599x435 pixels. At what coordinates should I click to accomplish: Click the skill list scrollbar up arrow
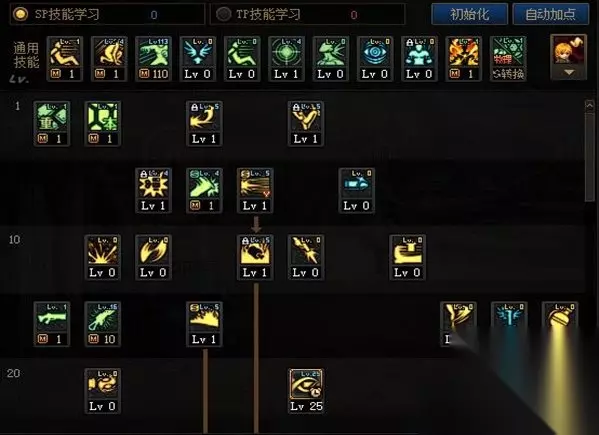pos(590,105)
